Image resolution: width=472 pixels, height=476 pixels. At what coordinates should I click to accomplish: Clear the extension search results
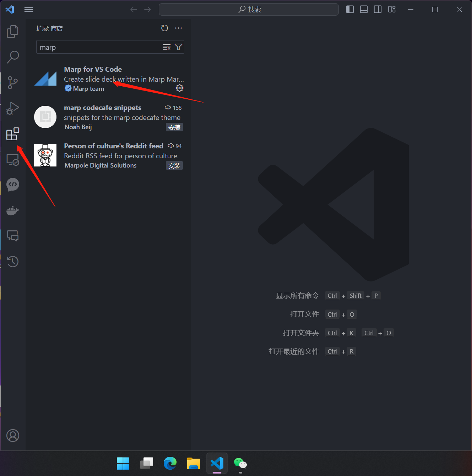tap(167, 47)
